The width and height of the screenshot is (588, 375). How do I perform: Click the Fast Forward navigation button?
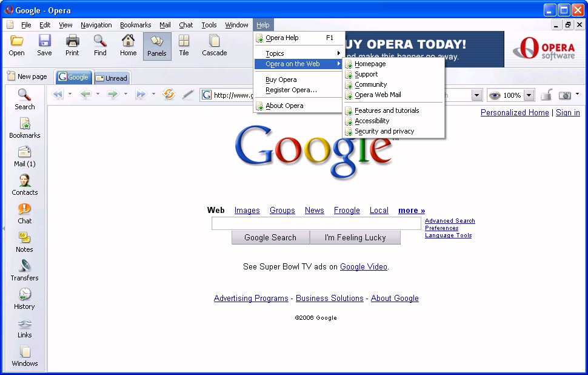[x=141, y=94]
